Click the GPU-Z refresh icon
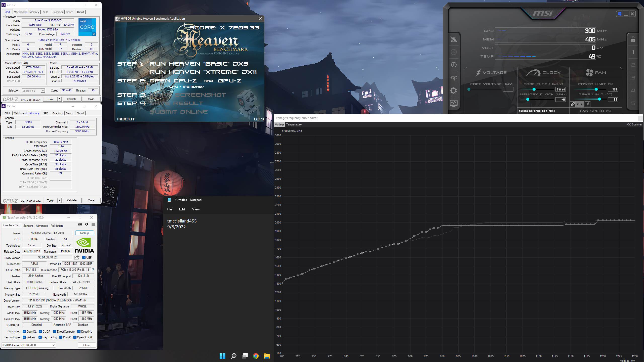The width and height of the screenshot is (644, 362). click(x=87, y=224)
